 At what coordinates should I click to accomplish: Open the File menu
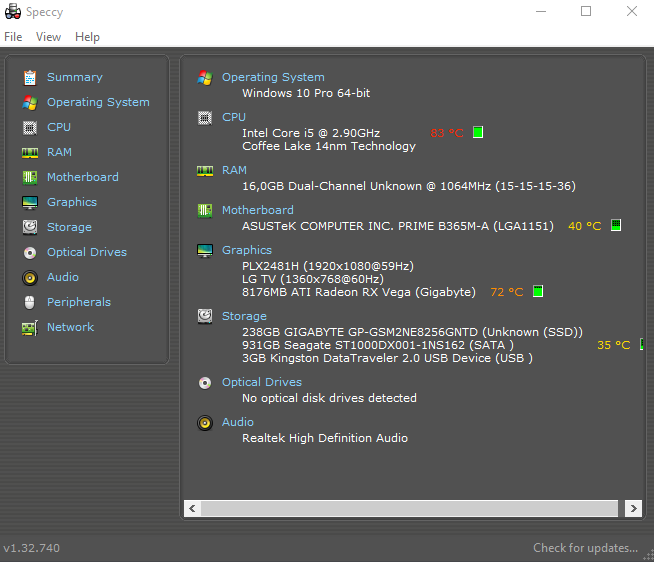pyautogui.click(x=13, y=37)
